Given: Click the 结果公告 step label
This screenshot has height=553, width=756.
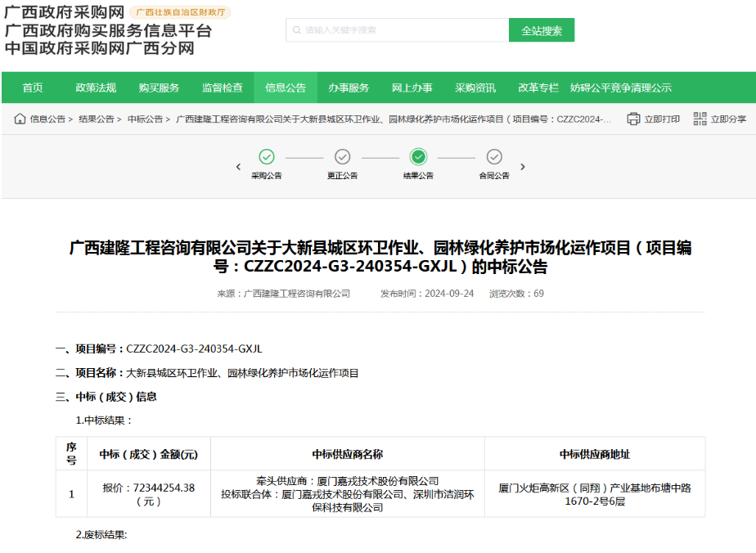Looking at the screenshot, I should [x=419, y=176].
